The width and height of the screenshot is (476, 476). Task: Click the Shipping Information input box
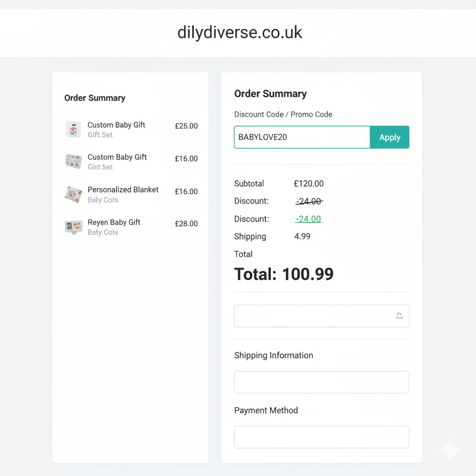(321, 382)
